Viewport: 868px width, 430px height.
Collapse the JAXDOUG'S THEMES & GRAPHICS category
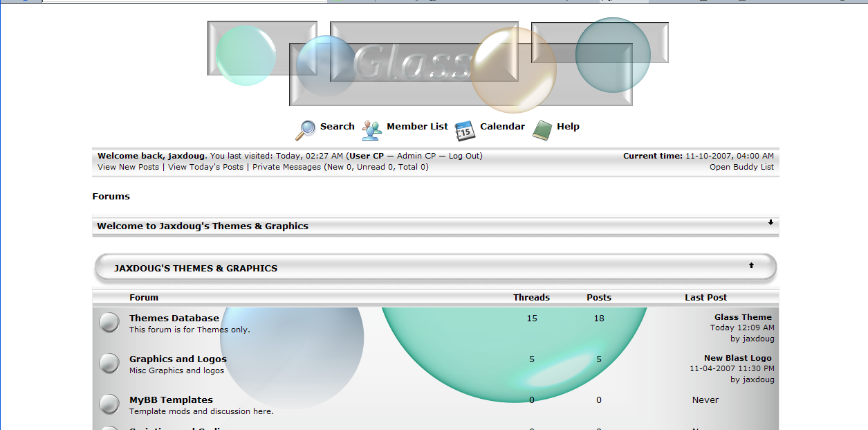751,265
